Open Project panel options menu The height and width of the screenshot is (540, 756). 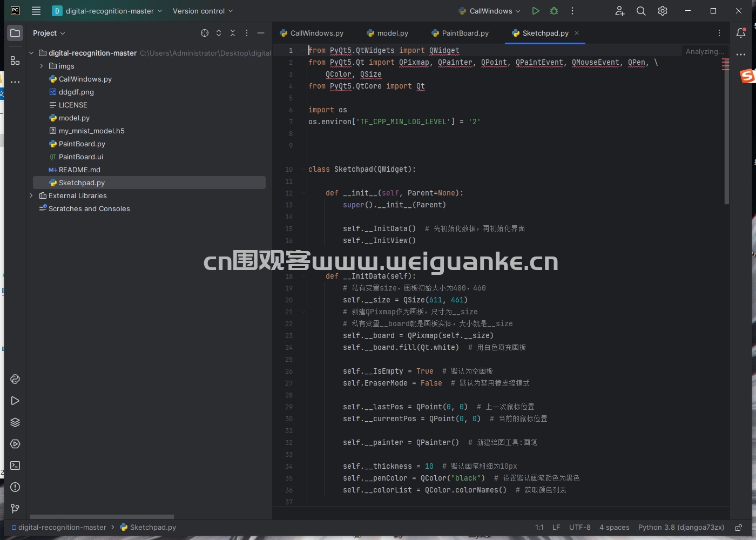247,33
